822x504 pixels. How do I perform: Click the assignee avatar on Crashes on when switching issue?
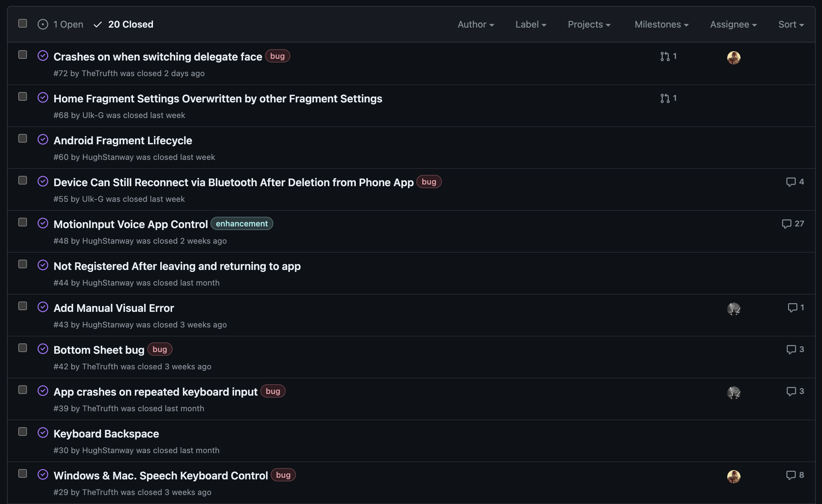[x=733, y=58]
